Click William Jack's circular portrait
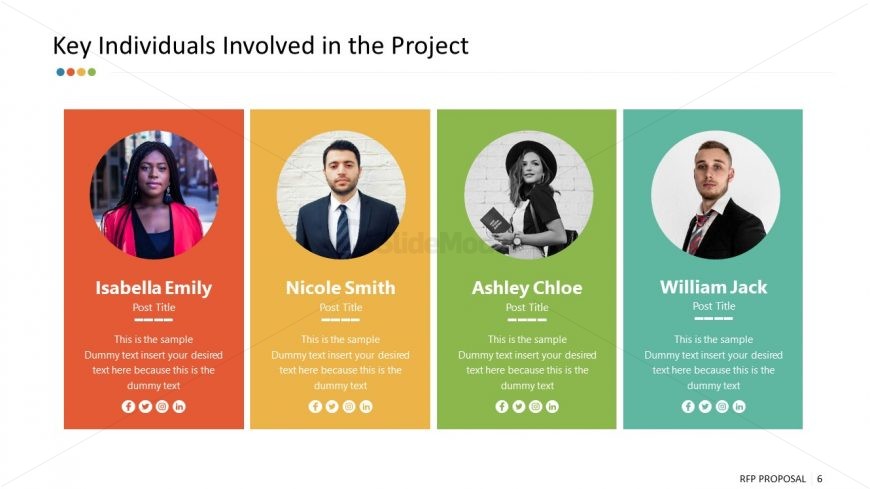The image size is (870, 489). click(715, 195)
